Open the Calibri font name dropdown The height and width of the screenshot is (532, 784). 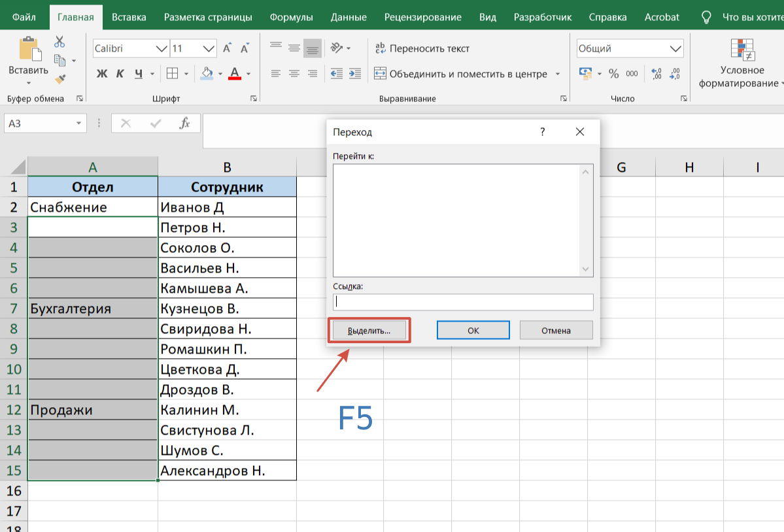click(x=161, y=48)
